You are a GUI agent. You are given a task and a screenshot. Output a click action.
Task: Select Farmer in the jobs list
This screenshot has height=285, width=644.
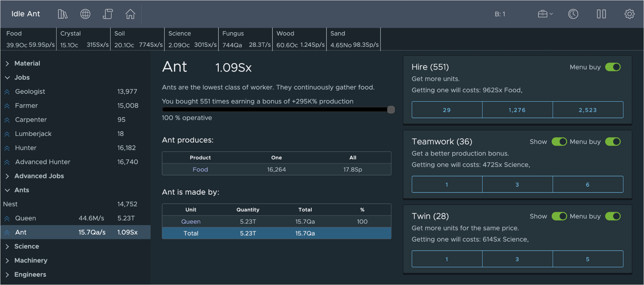tap(75, 106)
